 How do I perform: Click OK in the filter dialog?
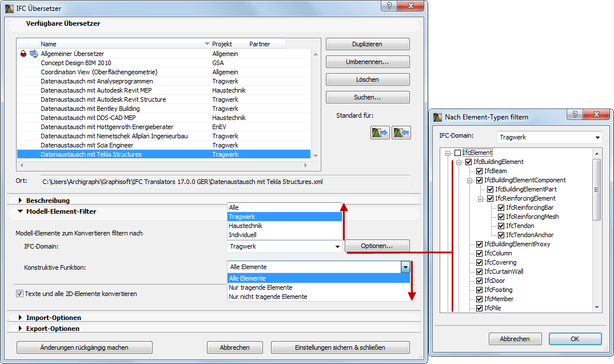575,339
